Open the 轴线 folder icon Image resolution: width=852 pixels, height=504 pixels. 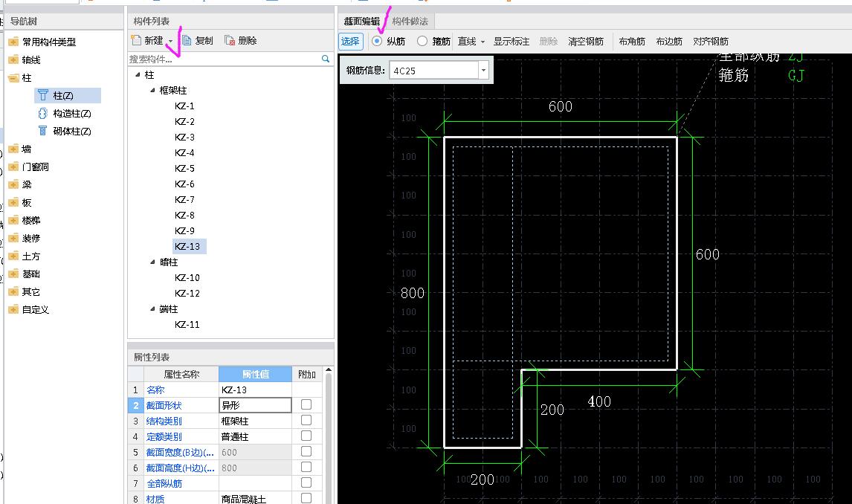coord(13,59)
